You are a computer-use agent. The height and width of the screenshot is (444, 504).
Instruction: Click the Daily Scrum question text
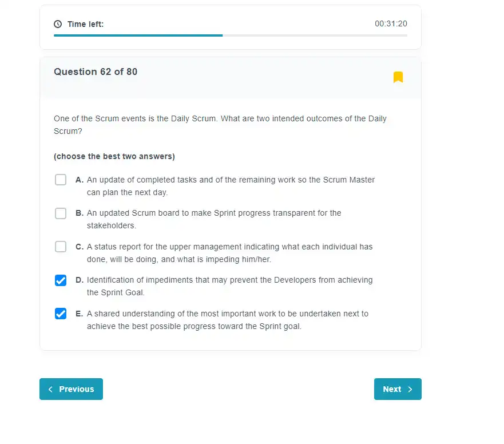[x=220, y=125]
